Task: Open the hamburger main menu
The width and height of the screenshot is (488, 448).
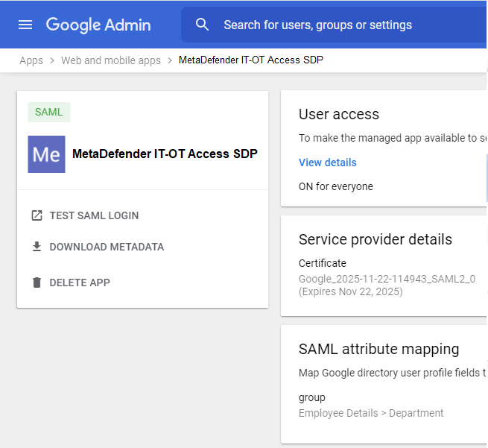Action: click(x=25, y=25)
